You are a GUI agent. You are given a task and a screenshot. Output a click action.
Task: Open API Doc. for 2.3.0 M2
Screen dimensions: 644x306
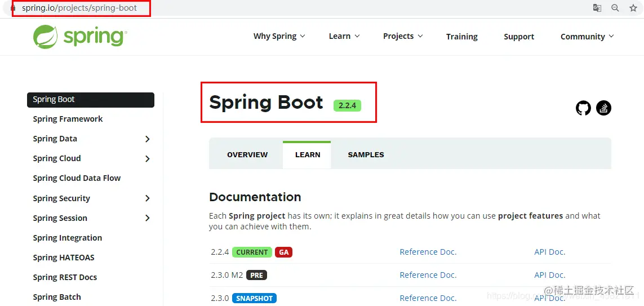(550, 275)
